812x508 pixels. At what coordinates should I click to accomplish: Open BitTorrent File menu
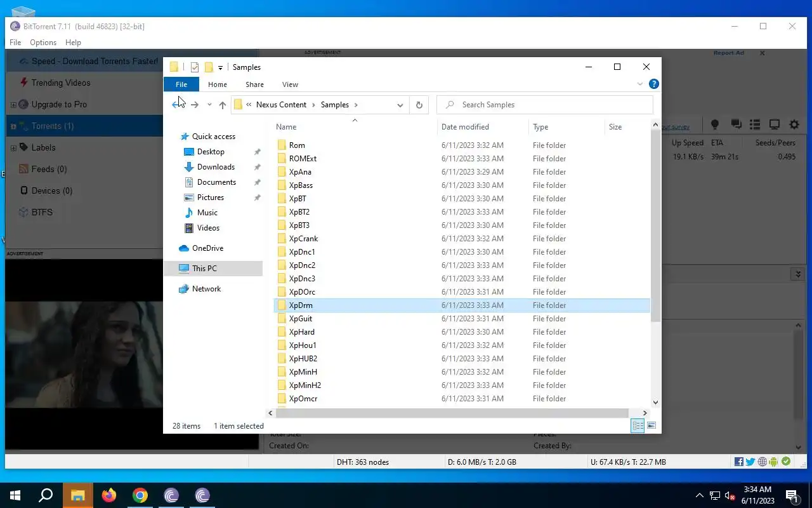(x=15, y=43)
